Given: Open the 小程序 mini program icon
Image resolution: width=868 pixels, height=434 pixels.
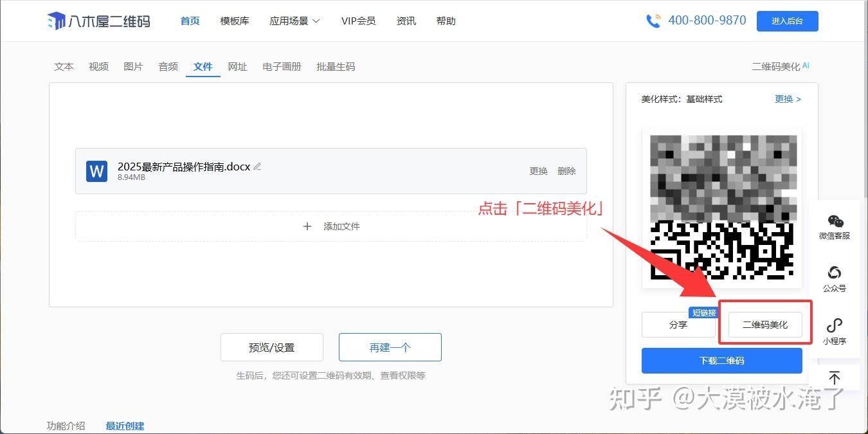Looking at the screenshot, I should (x=835, y=325).
